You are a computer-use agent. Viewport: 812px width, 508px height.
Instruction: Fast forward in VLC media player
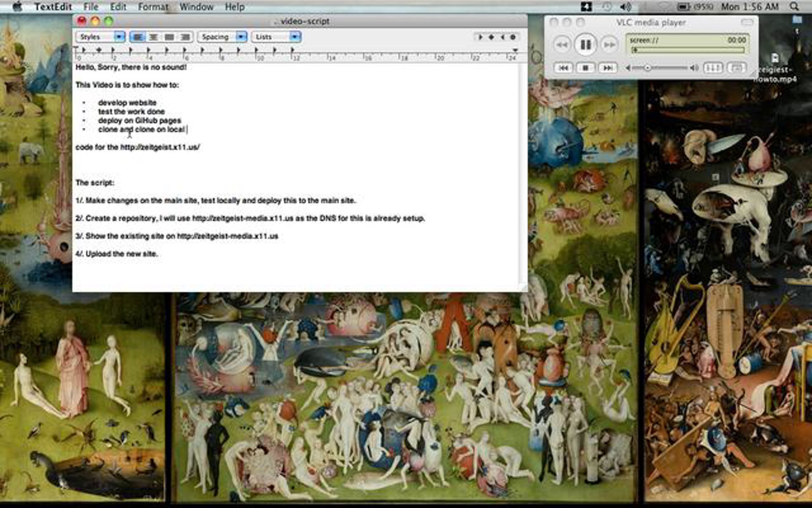[609, 44]
